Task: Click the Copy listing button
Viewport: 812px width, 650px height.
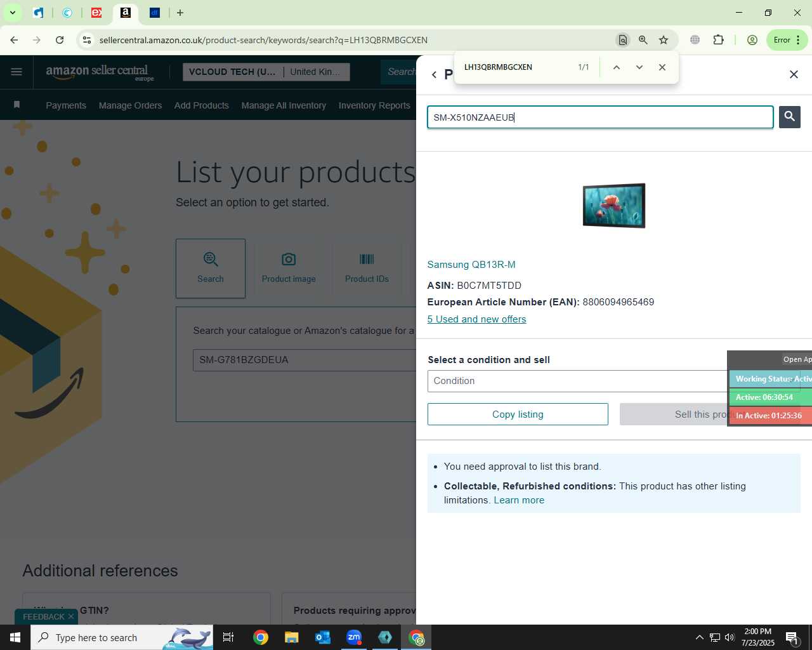Action: [518, 415]
